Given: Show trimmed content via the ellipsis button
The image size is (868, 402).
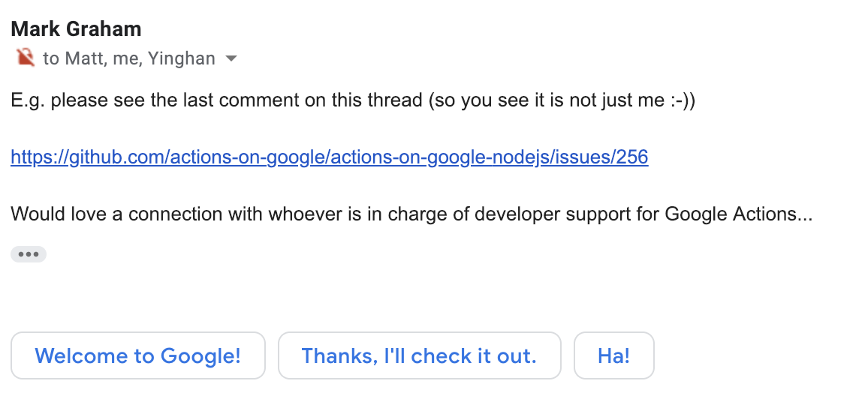Looking at the screenshot, I should [29, 254].
